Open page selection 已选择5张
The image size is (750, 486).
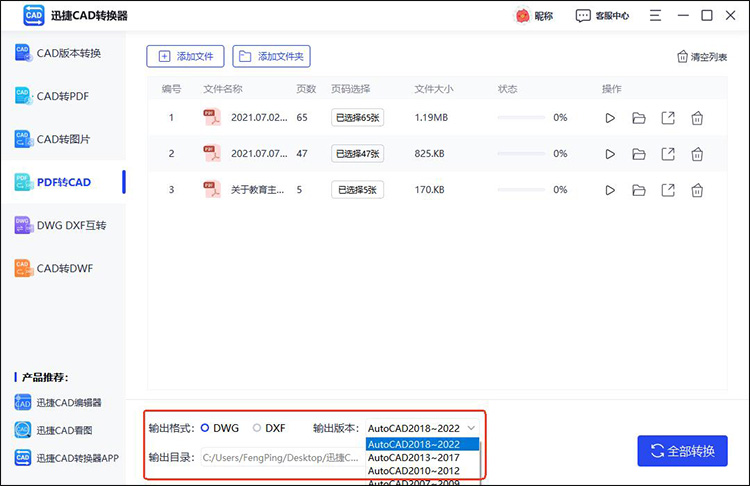click(357, 190)
